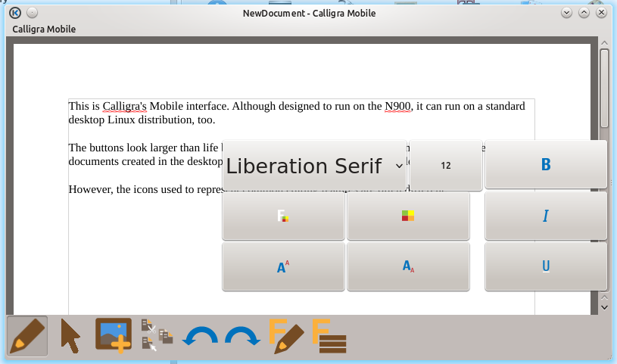This screenshot has height=364, width=617.
Task: Select the pencil edit tool
Action: (27, 336)
